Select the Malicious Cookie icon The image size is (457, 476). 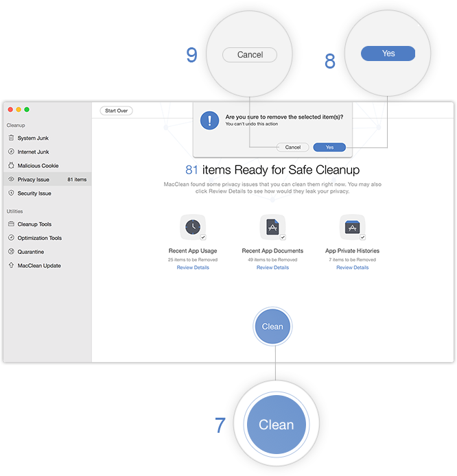(11, 165)
